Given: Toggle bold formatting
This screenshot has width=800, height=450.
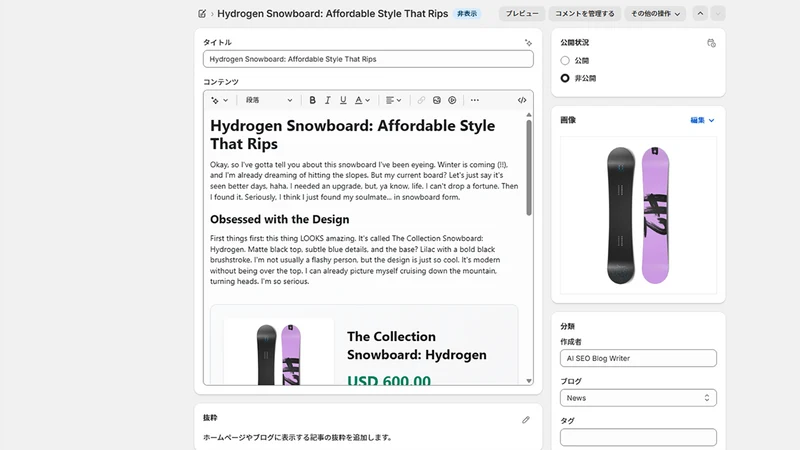Looking at the screenshot, I should click(312, 101).
